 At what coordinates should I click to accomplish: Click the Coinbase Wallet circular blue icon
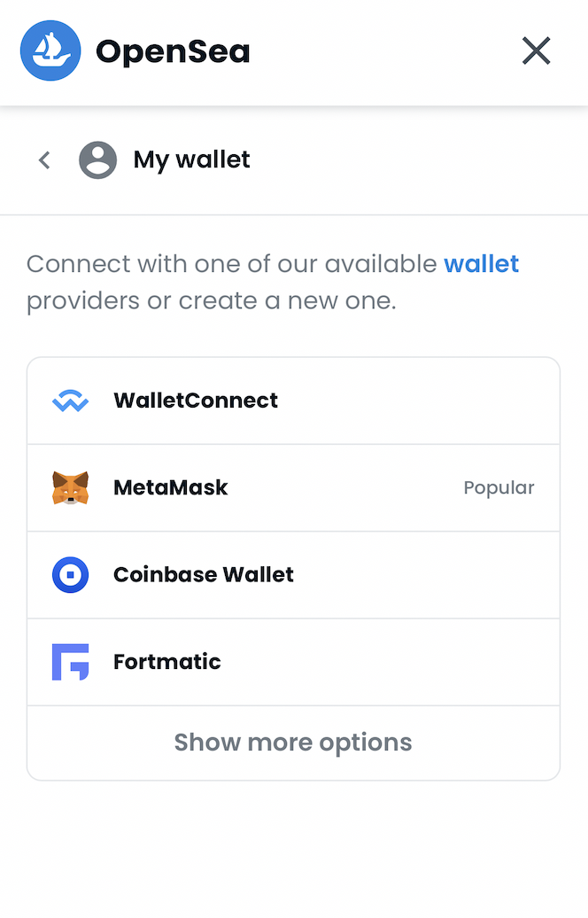coord(70,575)
